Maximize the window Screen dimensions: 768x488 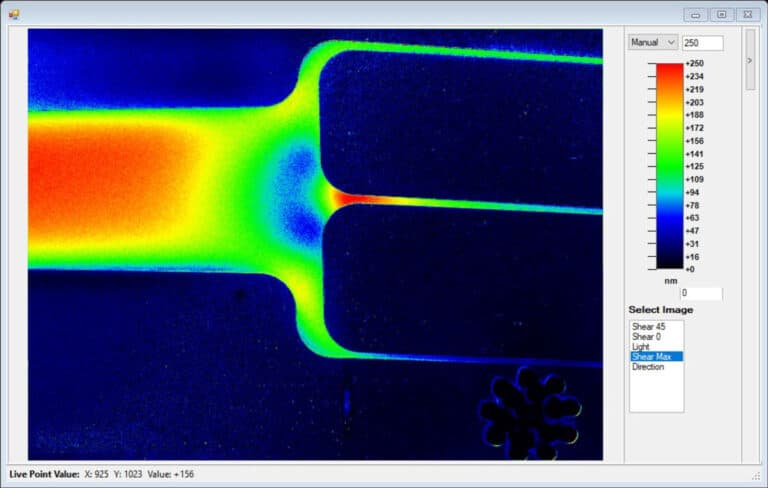coord(721,15)
